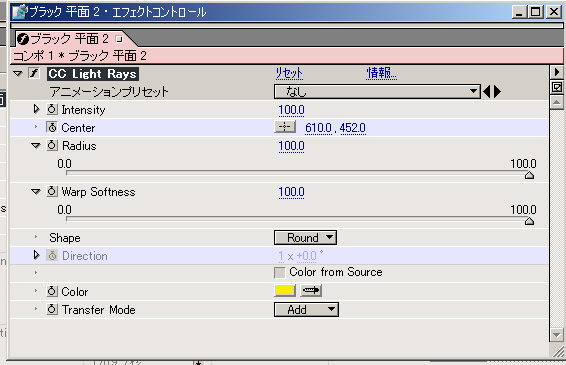The height and width of the screenshot is (365, 566).
Task: Open the yellow Color swatch
Action: 285,290
